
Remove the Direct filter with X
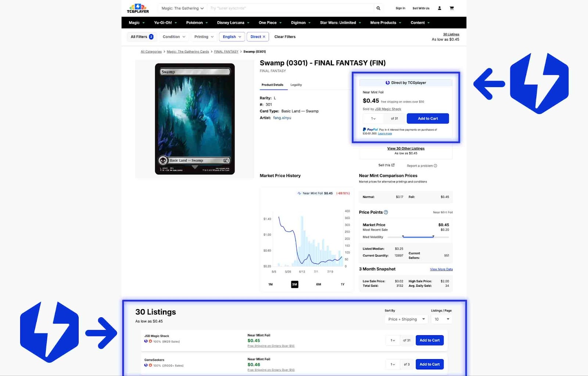click(x=264, y=37)
